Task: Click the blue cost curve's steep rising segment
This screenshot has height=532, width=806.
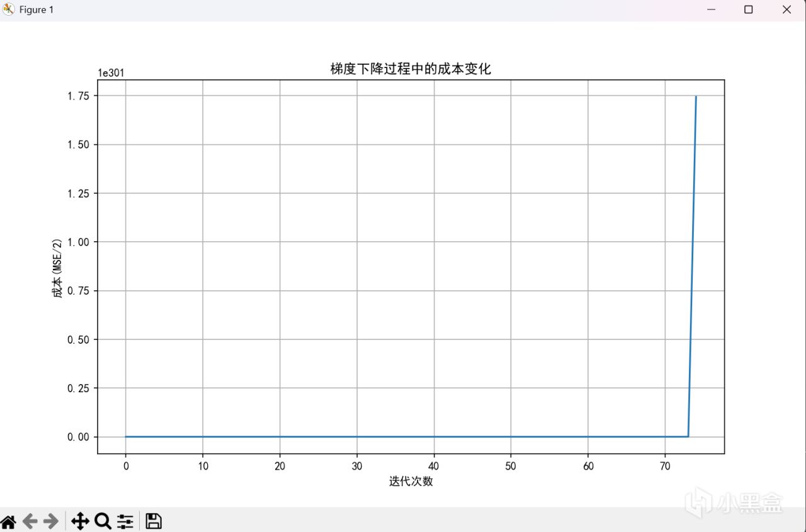Action: [x=692, y=266]
